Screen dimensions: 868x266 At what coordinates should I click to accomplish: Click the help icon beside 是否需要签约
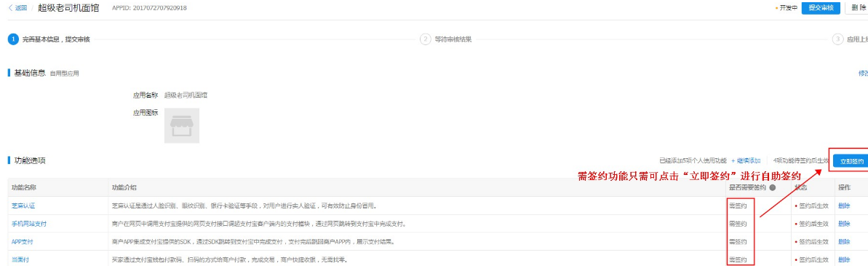point(772,187)
